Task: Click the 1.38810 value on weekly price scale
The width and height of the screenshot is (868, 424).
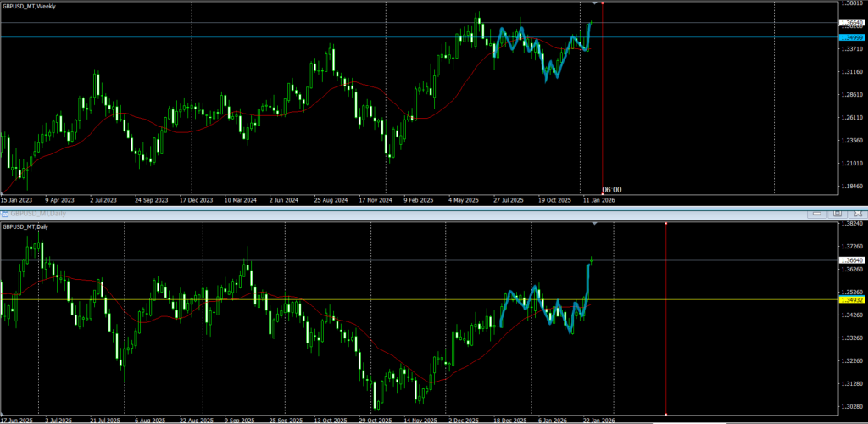Action: [849, 4]
